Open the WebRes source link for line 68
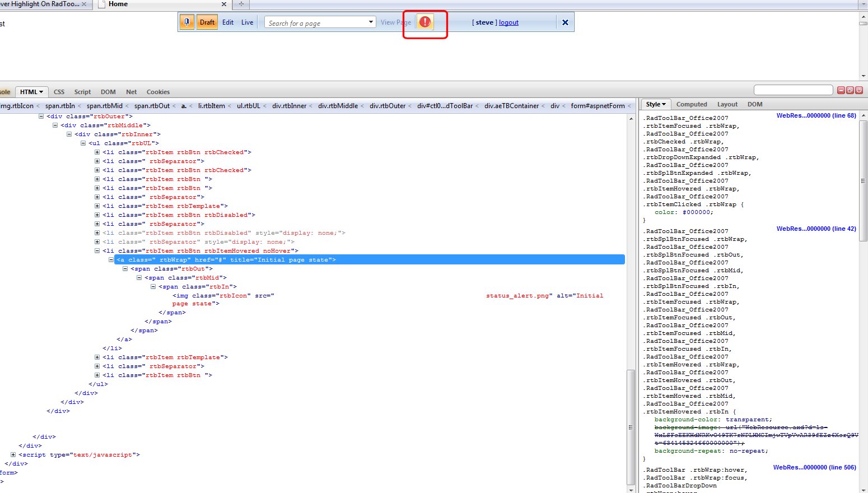The height and width of the screenshot is (493, 868). point(816,115)
